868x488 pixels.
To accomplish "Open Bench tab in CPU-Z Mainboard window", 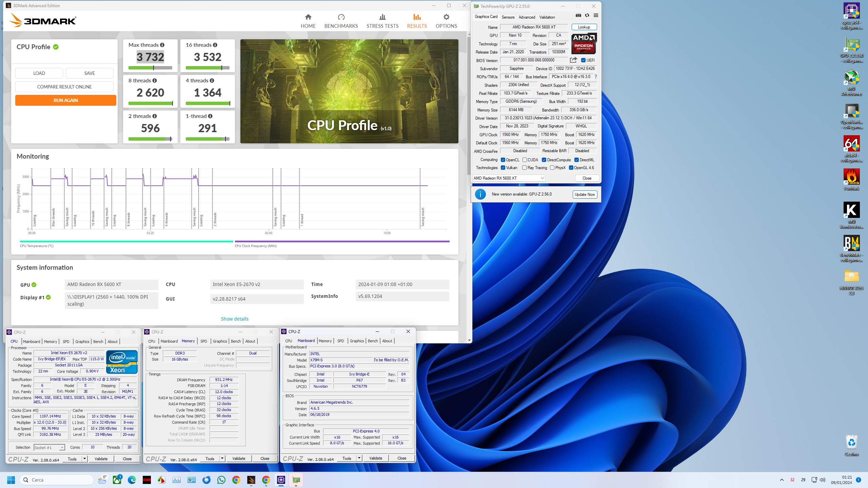I will click(373, 341).
